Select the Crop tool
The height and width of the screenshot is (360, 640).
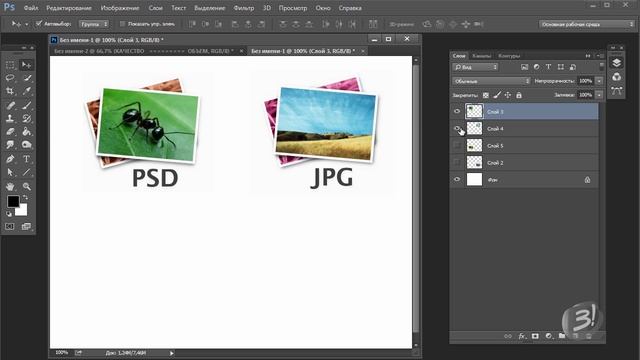pos(10,91)
